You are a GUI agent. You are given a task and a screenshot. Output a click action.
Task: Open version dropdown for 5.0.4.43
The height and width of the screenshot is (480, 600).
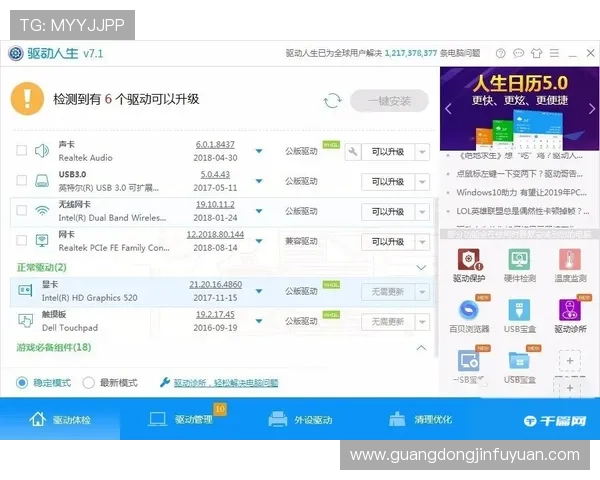coord(259,181)
